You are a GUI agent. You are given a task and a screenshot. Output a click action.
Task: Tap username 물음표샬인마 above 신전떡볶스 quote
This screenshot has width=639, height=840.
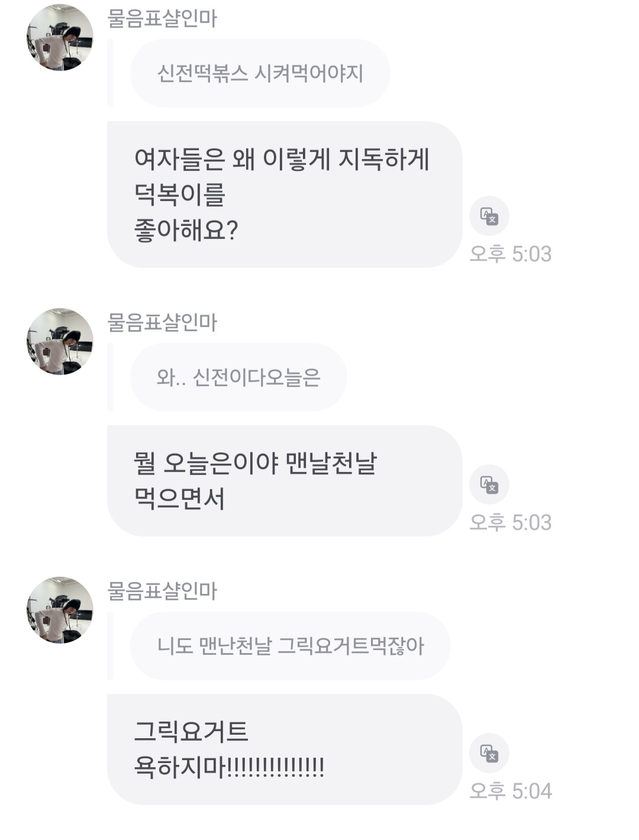pyautogui.click(x=162, y=18)
